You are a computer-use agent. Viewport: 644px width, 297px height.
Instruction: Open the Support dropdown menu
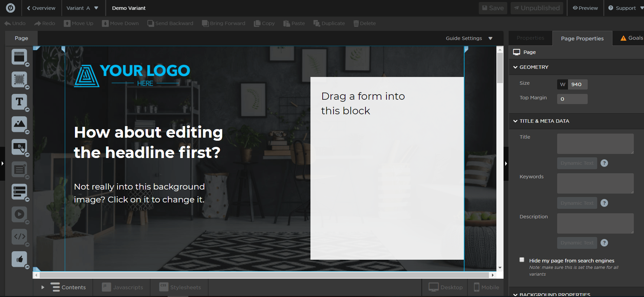click(625, 8)
